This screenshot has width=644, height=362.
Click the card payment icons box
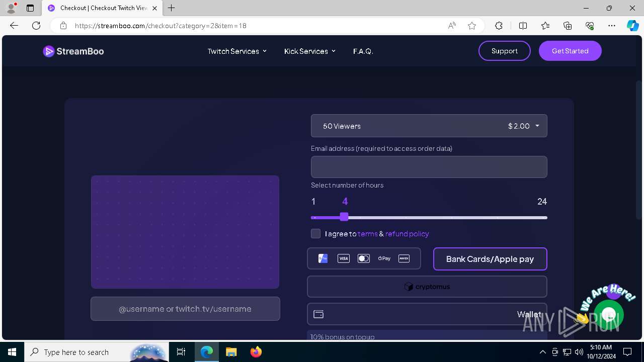point(364,258)
